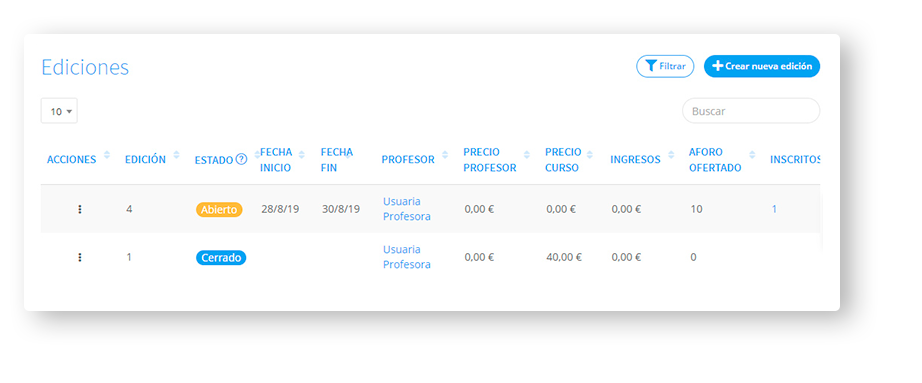Screen dimensions: 922x383
Task: Click the orange Abierto status badge
Action: pos(219,209)
